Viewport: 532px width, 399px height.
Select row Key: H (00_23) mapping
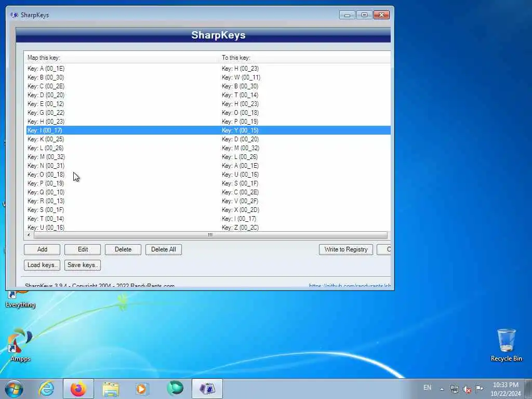coord(208,122)
